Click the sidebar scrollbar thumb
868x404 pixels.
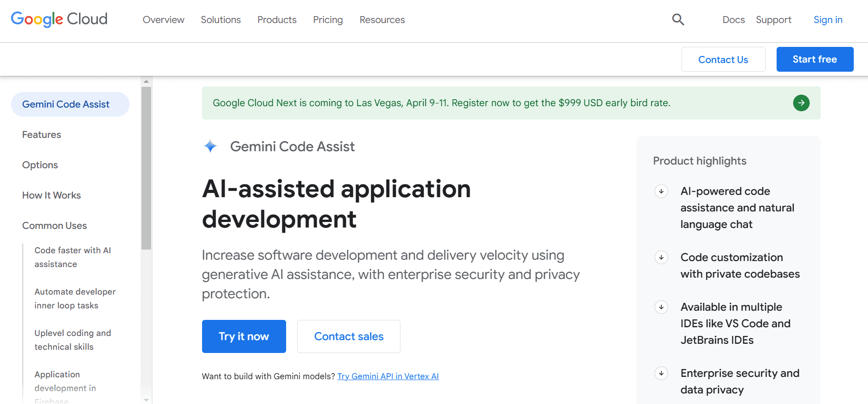coord(146,168)
